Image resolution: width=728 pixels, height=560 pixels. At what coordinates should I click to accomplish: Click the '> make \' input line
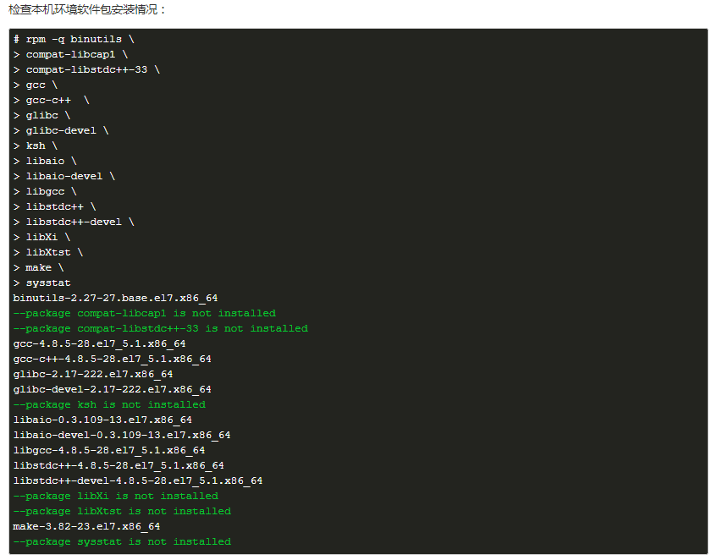(39, 268)
